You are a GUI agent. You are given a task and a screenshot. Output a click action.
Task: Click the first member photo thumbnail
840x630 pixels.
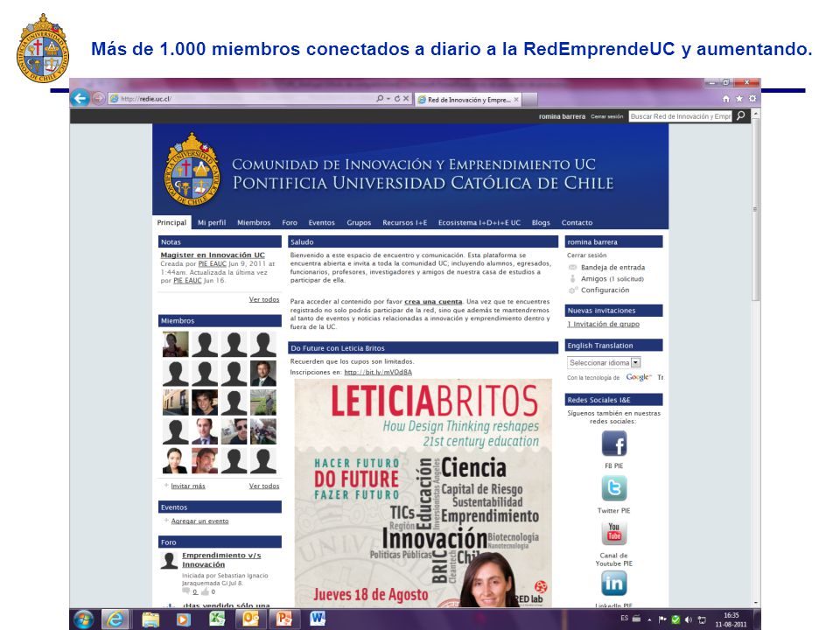coord(176,345)
